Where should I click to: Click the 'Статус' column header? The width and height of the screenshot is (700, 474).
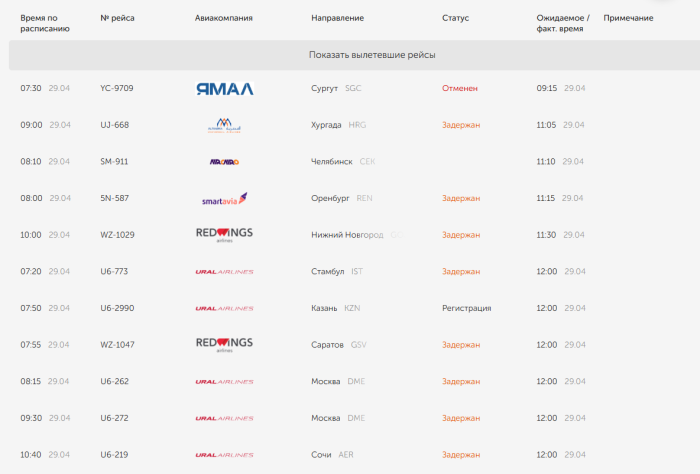click(455, 19)
